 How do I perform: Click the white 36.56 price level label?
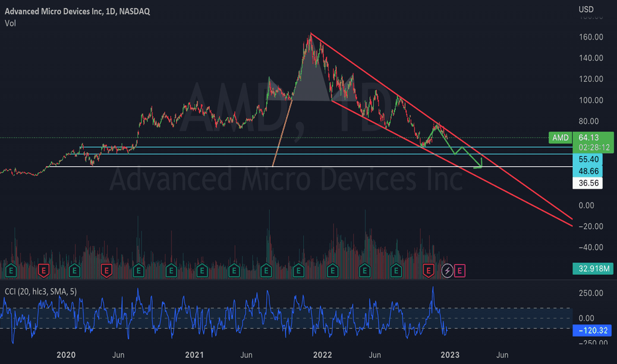(x=587, y=183)
